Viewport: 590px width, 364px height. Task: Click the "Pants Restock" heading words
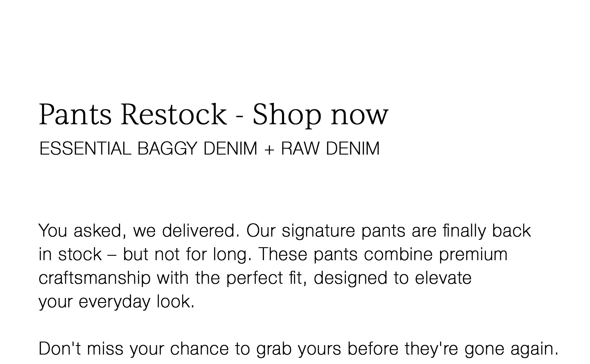tap(133, 114)
